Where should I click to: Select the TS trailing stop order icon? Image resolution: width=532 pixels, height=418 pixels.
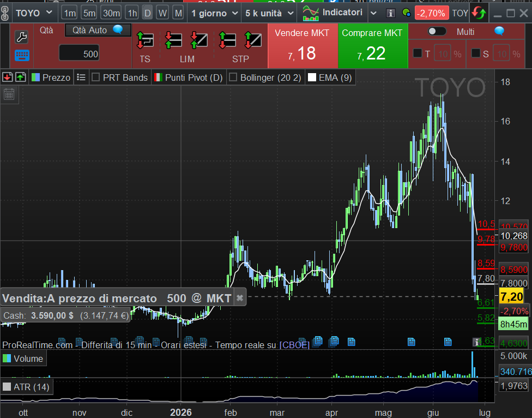145,40
